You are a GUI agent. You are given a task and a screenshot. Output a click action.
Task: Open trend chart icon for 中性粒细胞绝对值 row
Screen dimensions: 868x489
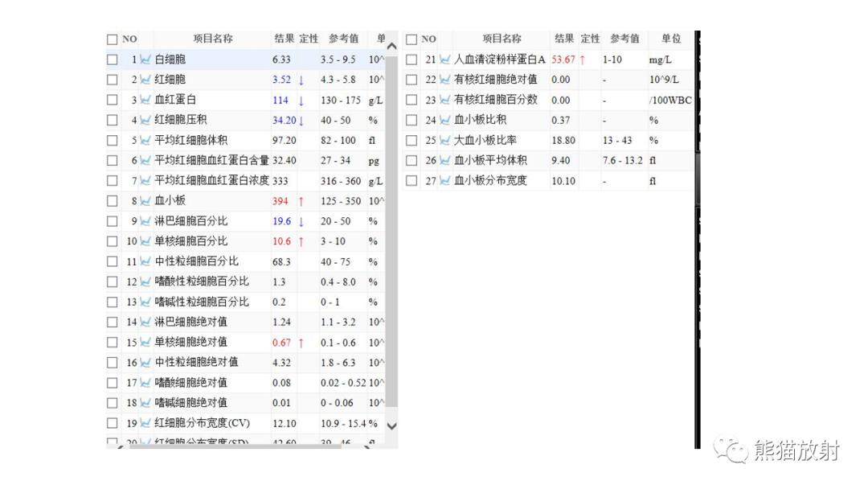pyautogui.click(x=145, y=363)
